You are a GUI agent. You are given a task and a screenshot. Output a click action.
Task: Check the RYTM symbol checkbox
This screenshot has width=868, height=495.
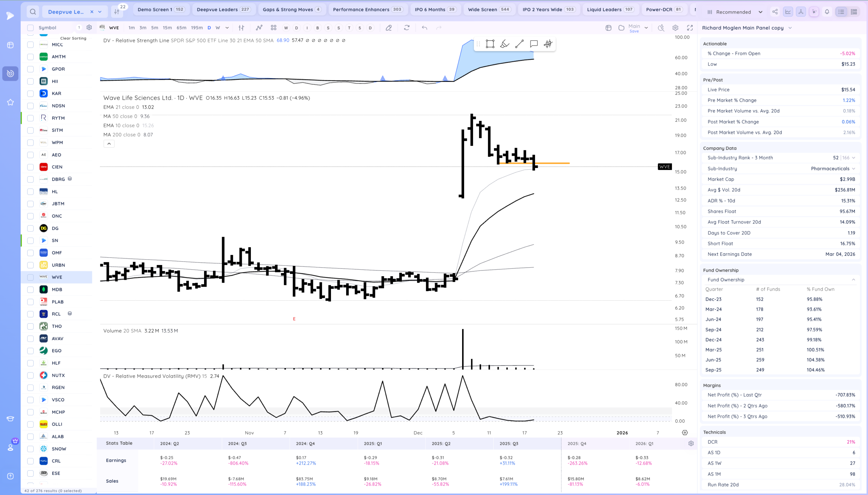(31, 118)
